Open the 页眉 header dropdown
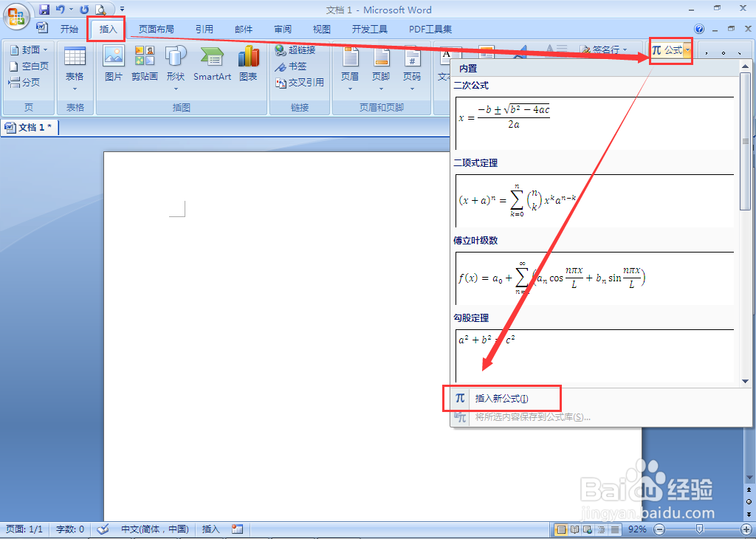 tap(350, 69)
